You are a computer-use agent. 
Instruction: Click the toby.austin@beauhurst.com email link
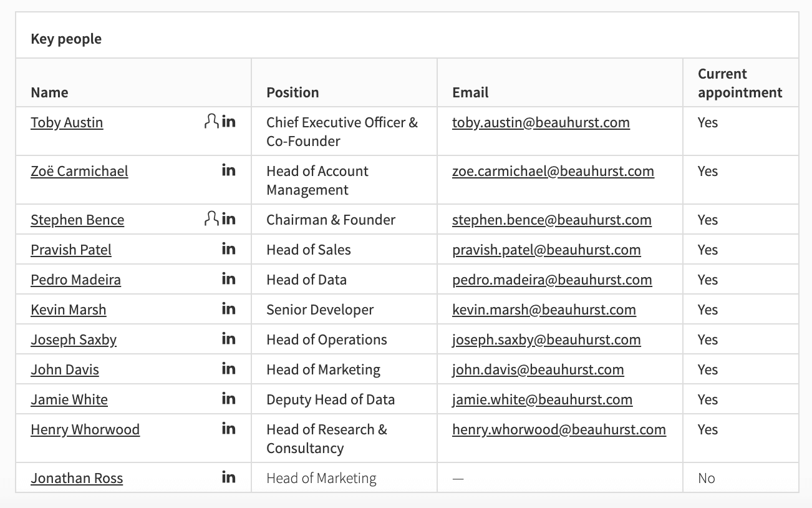coord(541,122)
